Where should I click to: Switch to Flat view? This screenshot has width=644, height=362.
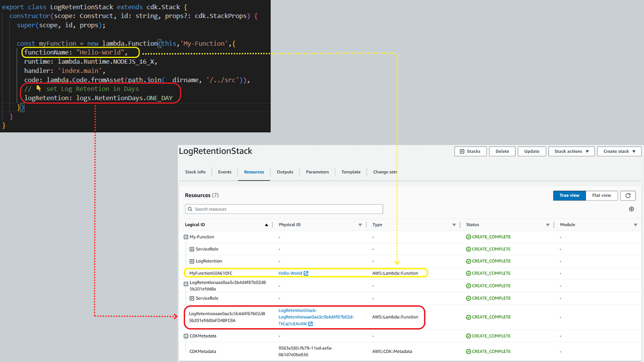[x=602, y=195]
